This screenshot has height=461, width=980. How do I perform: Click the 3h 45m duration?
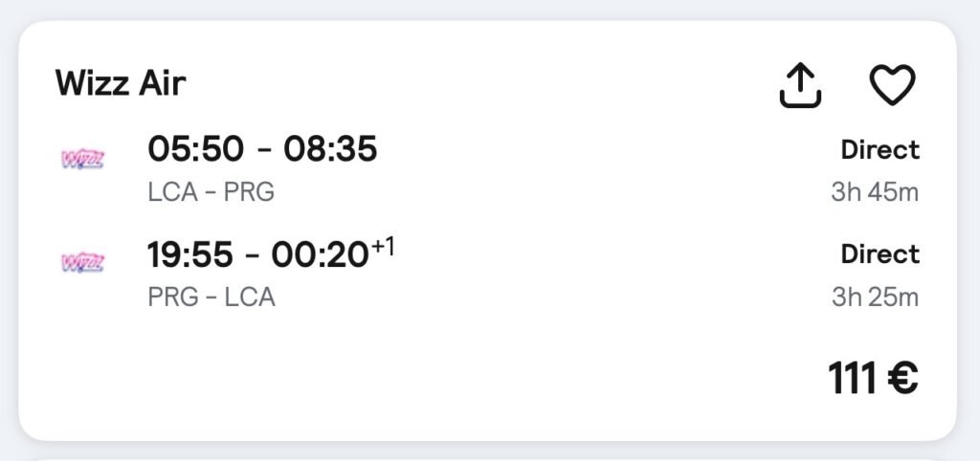[875, 192]
